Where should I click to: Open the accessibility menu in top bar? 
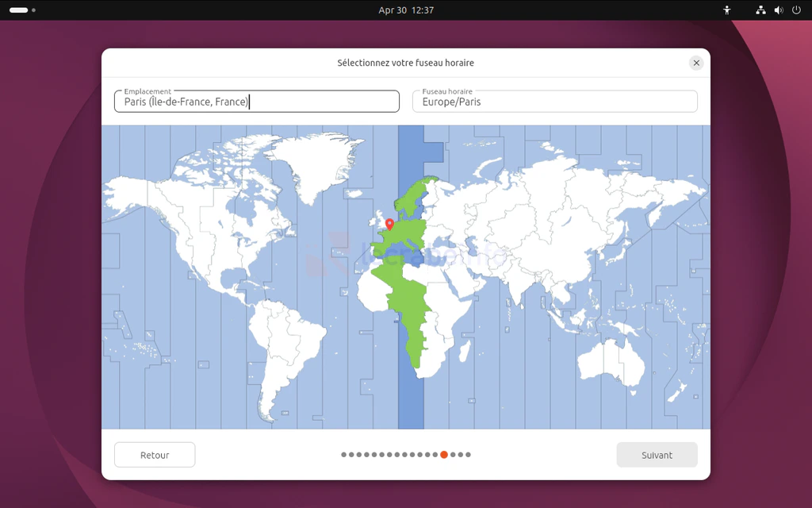coord(726,10)
